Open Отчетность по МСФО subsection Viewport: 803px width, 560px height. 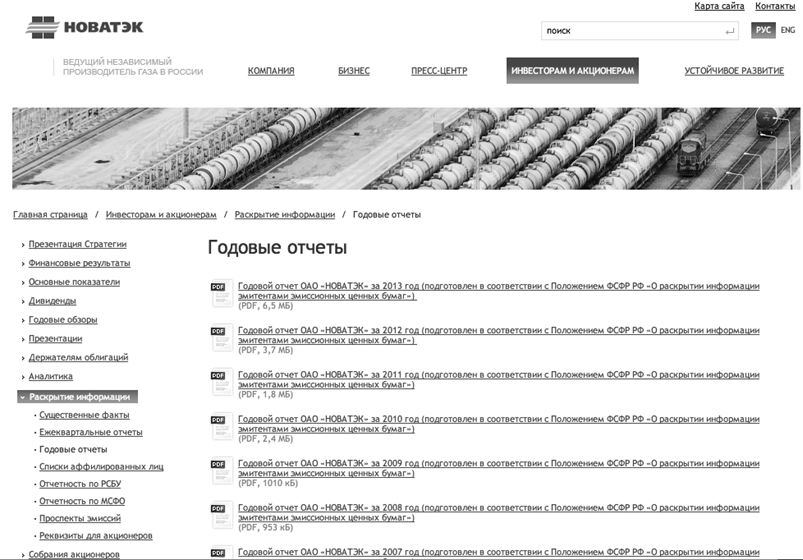[82, 501]
